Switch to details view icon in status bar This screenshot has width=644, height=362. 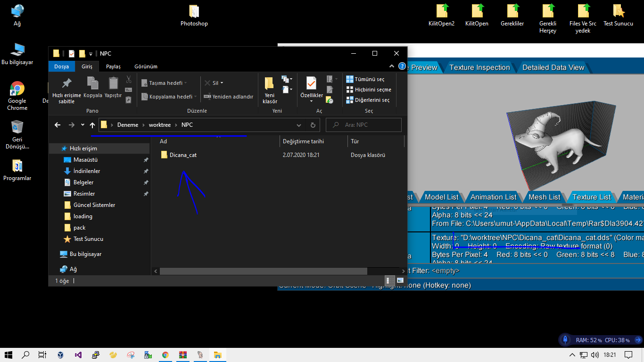click(389, 280)
